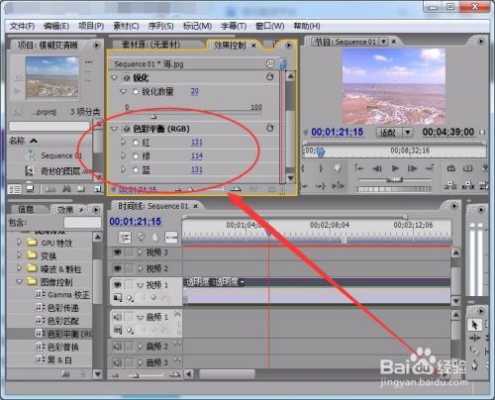Expand the 蓝 parameter triangle
The height and width of the screenshot is (400, 495).
click(123, 170)
